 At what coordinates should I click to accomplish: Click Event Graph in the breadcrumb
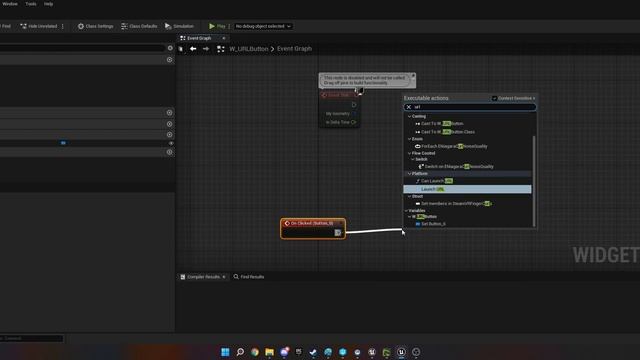294,49
